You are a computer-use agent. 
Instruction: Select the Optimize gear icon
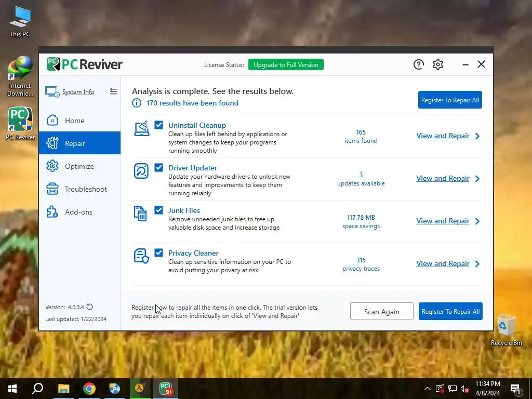click(x=52, y=166)
